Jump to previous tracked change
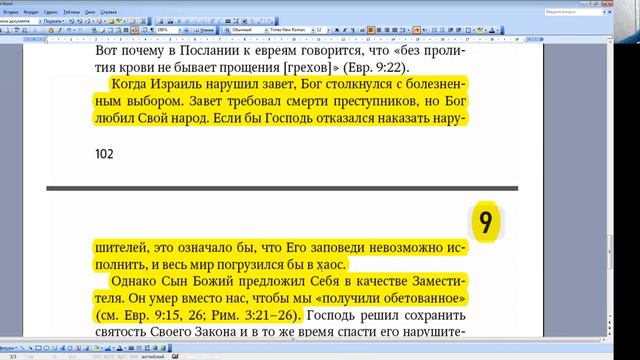 tap(72, 21)
